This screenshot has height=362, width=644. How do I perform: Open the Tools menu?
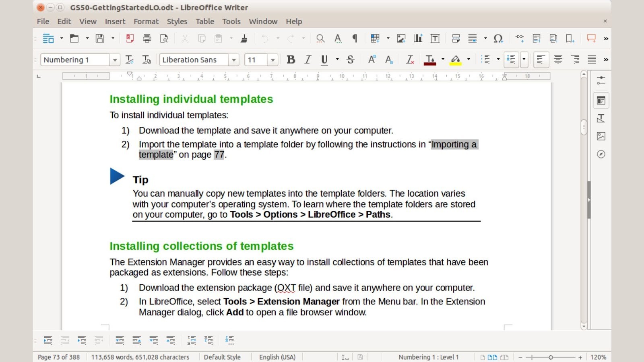(231, 21)
